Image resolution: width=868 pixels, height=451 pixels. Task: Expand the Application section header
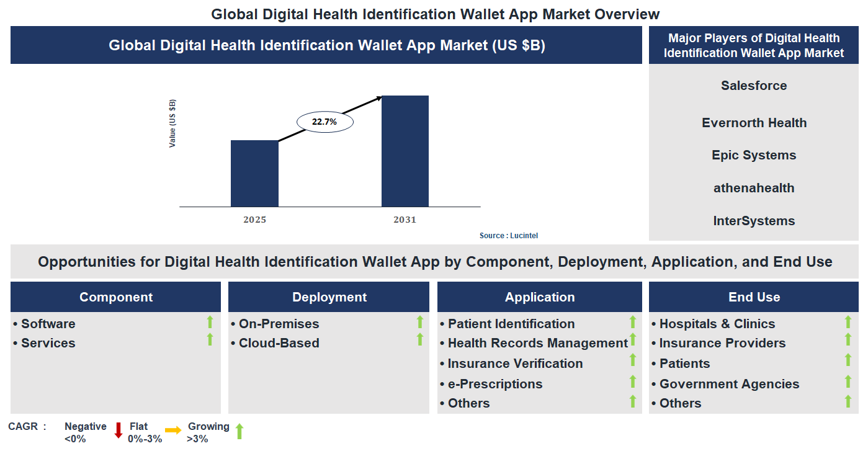tap(539, 297)
